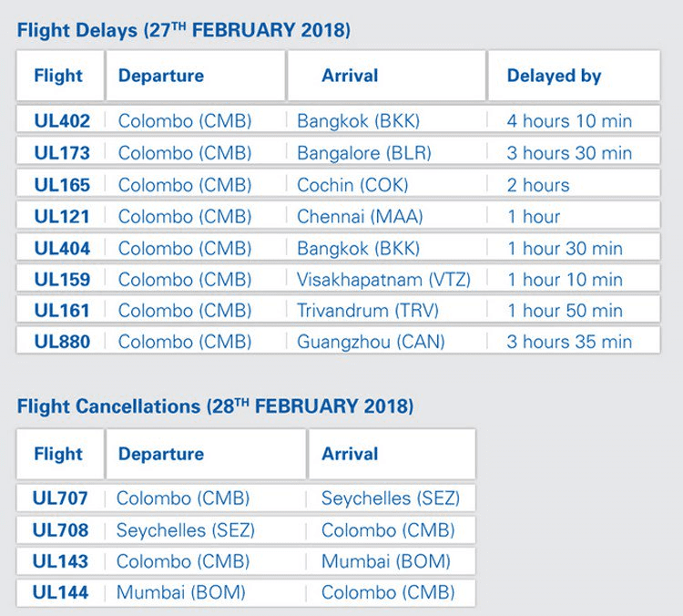The width and height of the screenshot is (683, 616).
Task: Select flight UL173 in delays table
Action: (62, 153)
